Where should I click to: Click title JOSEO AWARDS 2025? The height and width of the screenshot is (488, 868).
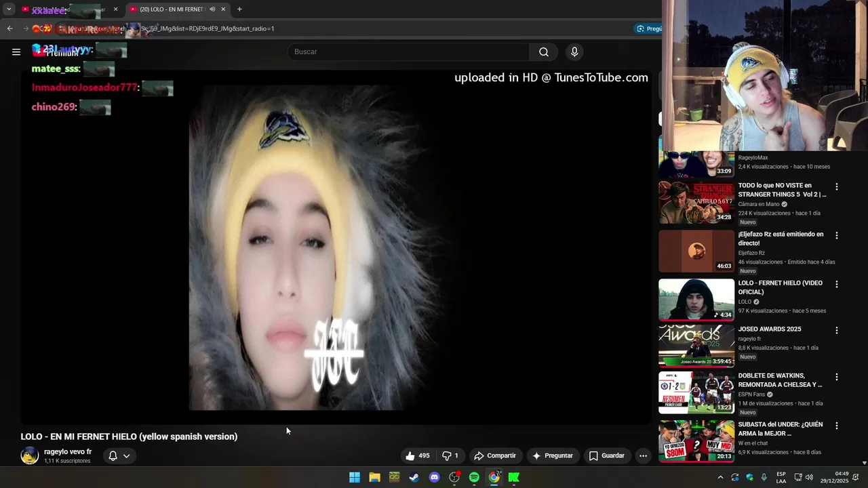click(770, 329)
